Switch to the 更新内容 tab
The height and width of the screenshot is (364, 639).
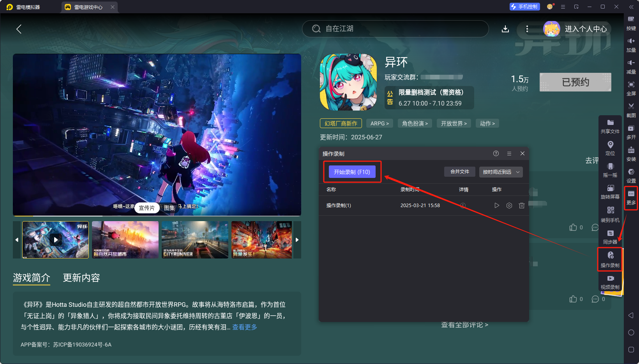[x=81, y=278]
